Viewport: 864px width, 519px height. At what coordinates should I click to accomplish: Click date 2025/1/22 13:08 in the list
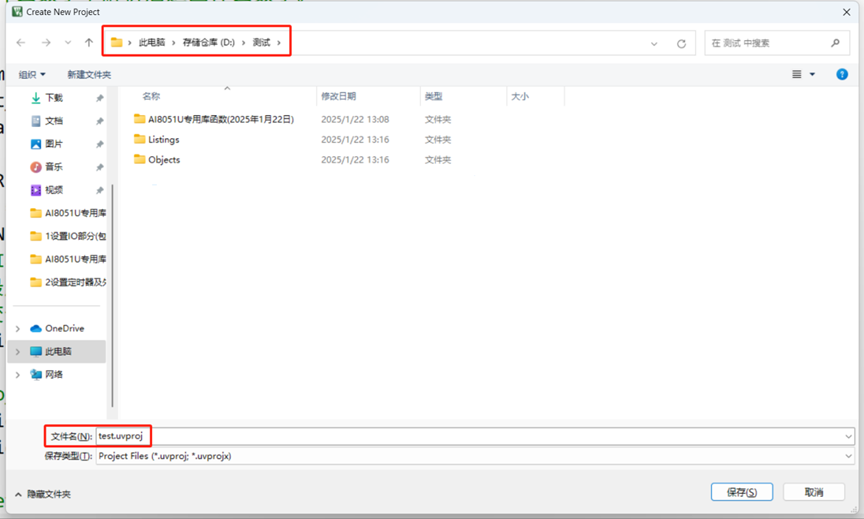point(355,120)
